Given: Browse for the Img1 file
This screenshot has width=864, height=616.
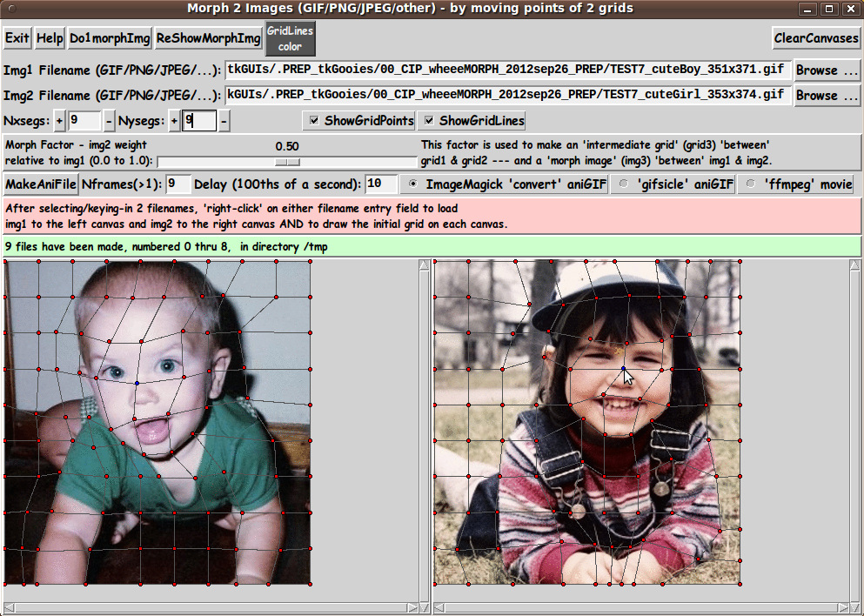Looking at the screenshot, I should 827,70.
